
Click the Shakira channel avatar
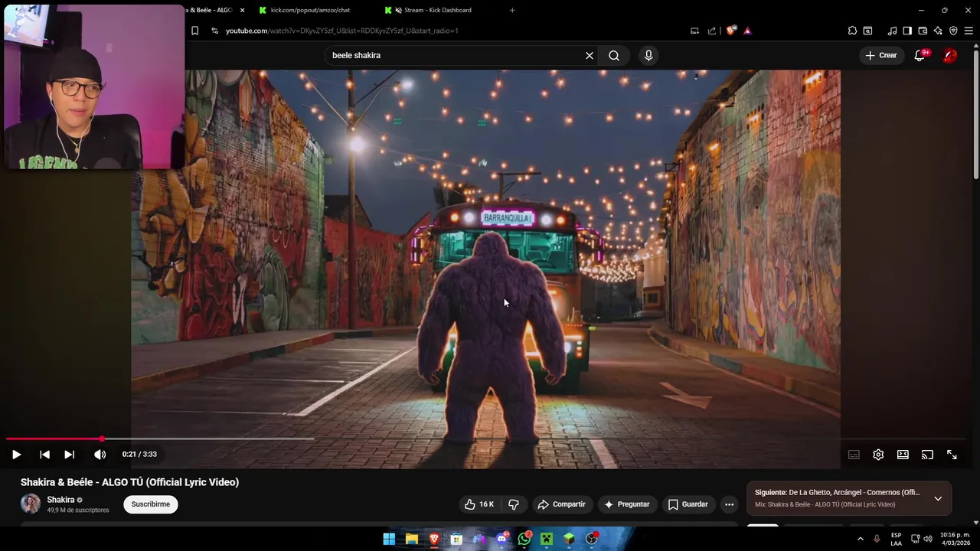pos(31,504)
